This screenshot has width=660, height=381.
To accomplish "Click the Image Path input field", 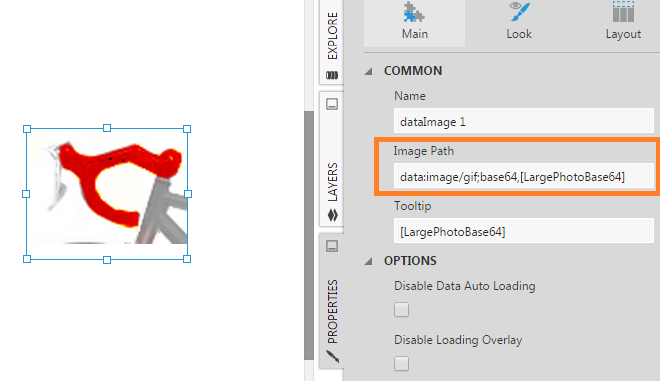I will (x=524, y=176).
